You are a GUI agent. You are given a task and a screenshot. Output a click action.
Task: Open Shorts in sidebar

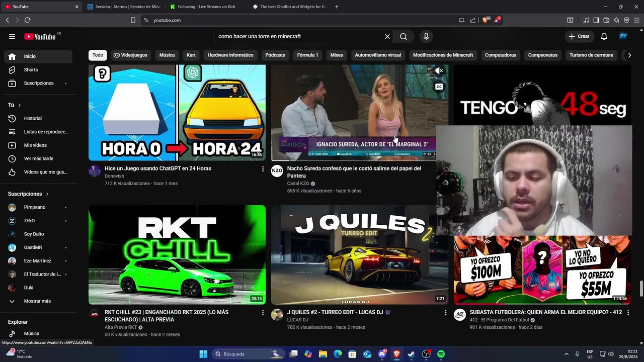(x=38, y=70)
